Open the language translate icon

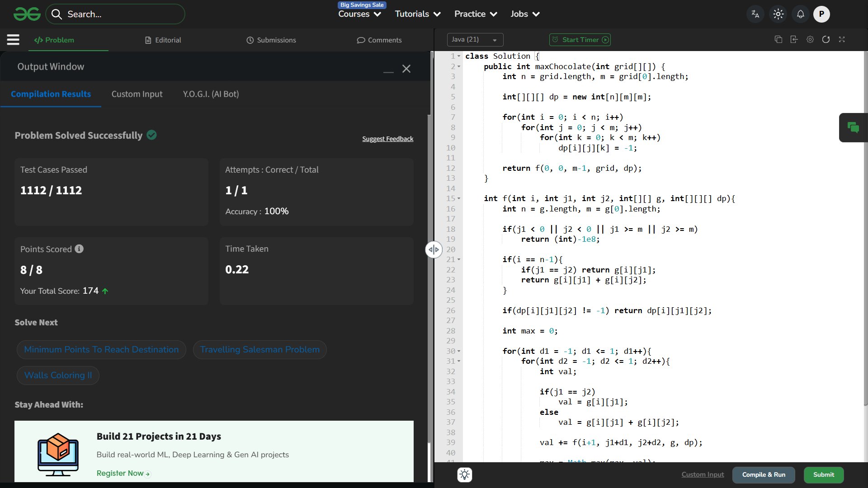pos(755,14)
